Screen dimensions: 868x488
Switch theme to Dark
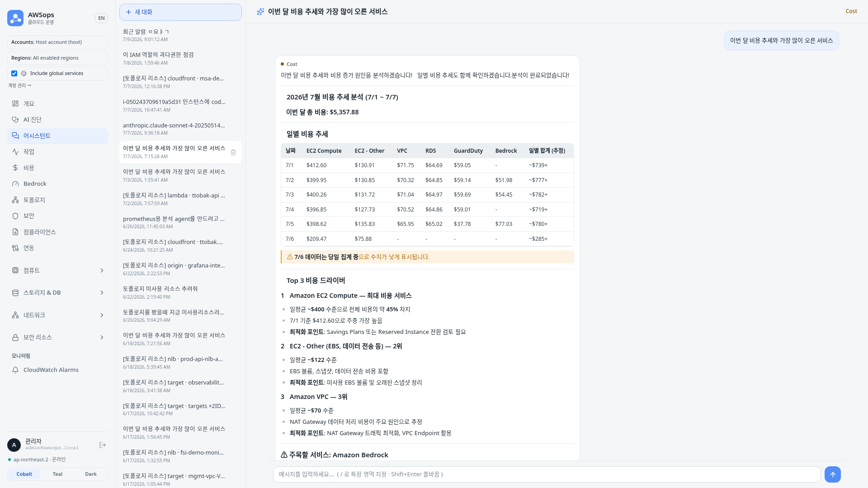(91, 474)
